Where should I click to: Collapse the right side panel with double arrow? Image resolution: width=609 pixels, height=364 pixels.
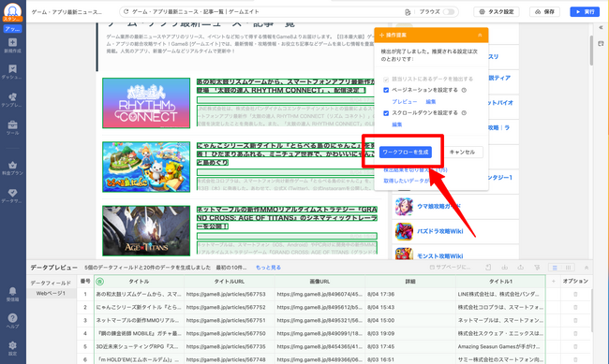601,27
